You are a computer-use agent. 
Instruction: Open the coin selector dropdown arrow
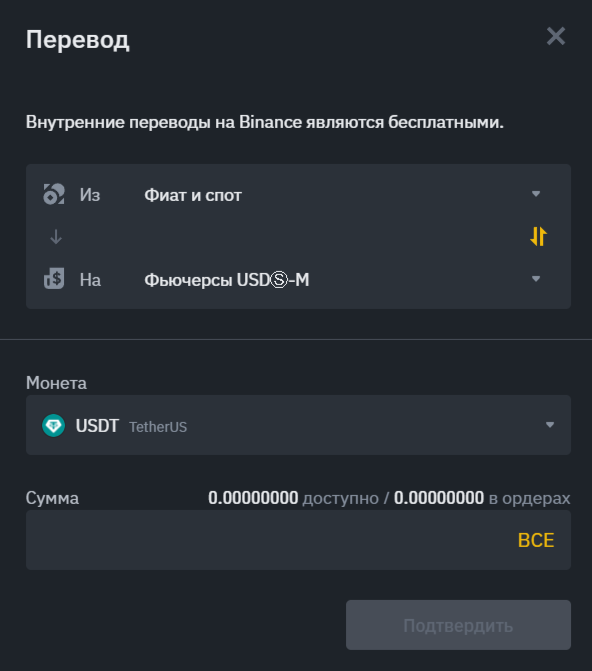[x=550, y=425]
